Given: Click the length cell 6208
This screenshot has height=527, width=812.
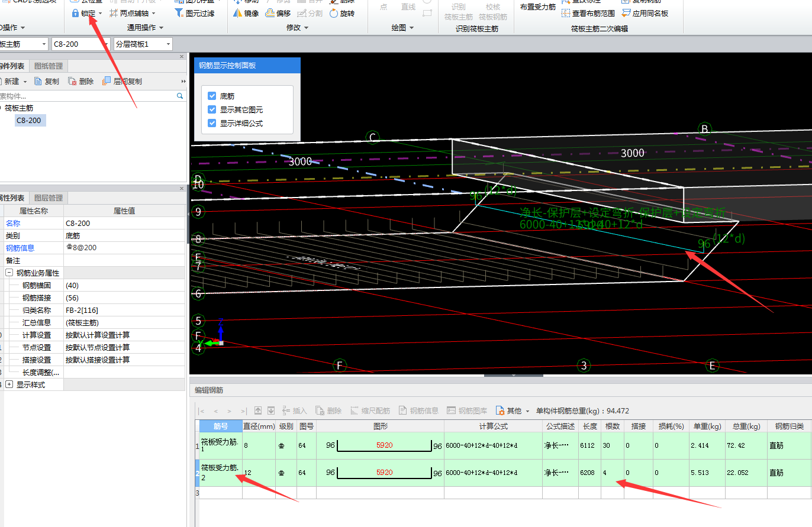Looking at the screenshot, I should point(590,473).
